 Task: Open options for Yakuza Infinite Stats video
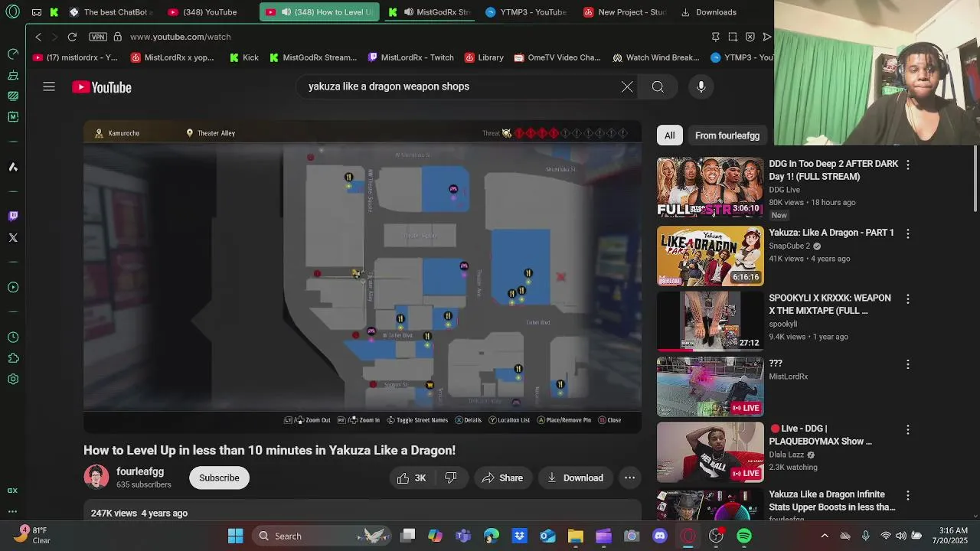908,495
